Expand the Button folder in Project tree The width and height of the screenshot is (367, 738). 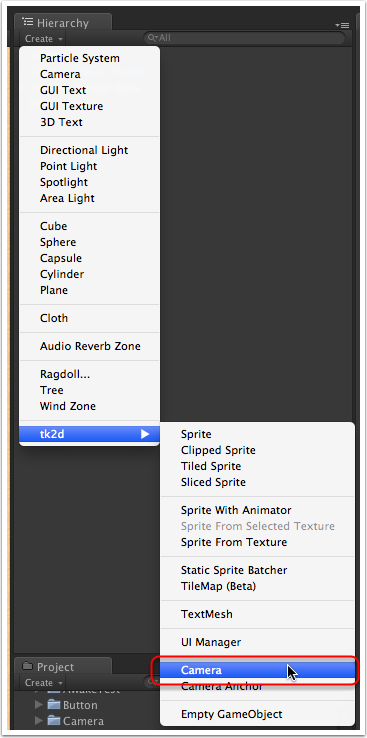click(x=39, y=705)
